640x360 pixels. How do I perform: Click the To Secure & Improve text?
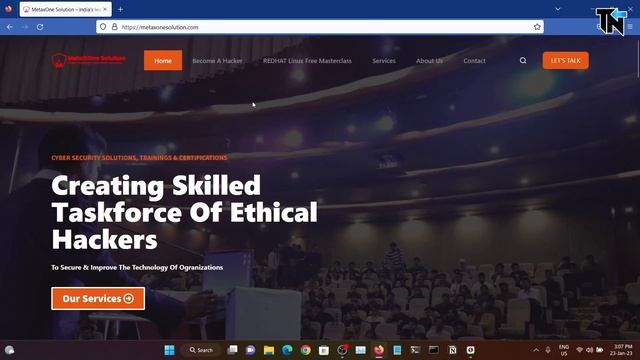click(137, 267)
